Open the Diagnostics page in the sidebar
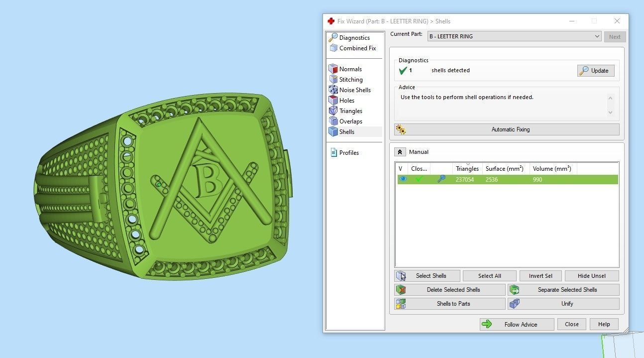 354,38
